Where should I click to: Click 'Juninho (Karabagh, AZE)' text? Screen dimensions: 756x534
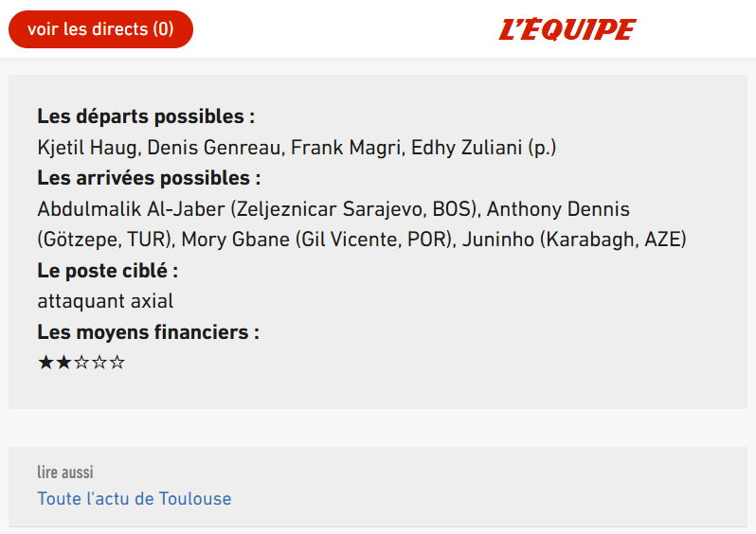click(574, 240)
